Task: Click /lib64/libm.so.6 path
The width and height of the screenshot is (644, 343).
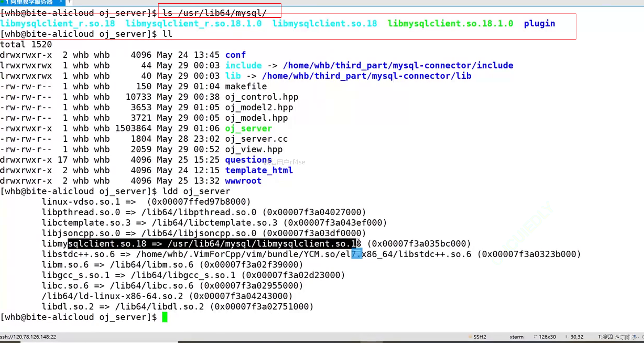Action: coord(152,265)
